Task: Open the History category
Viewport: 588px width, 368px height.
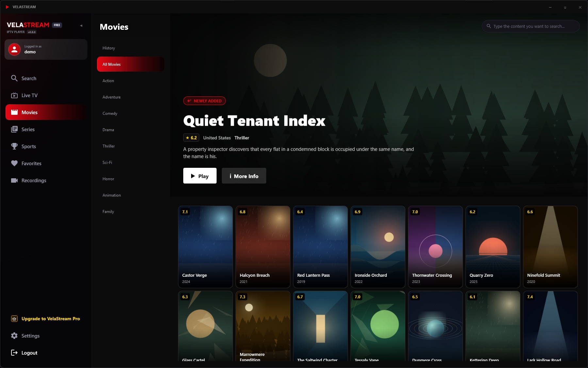Action: pyautogui.click(x=131, y=48)
